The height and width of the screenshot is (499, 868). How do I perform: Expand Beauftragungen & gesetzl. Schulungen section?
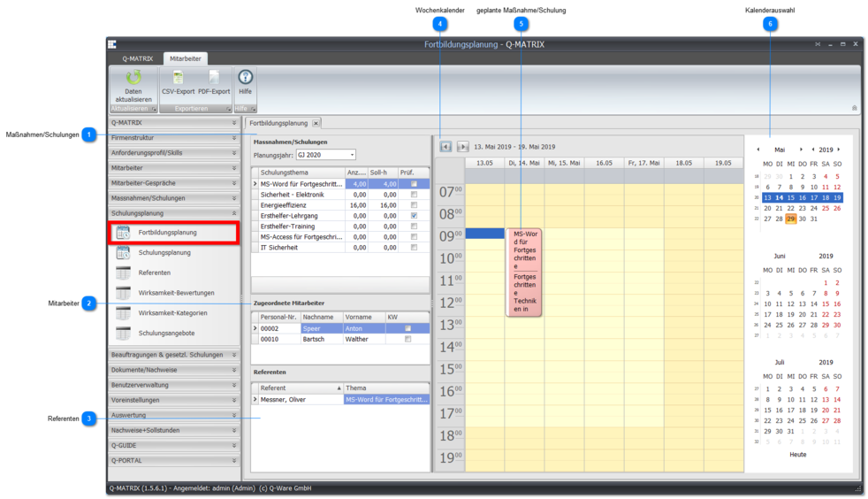coord(174,355)
